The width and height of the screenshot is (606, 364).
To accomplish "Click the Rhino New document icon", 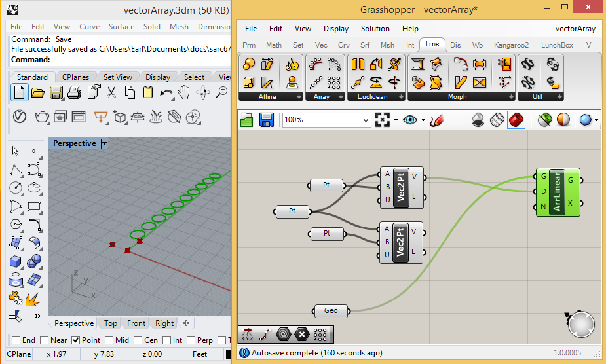I will [19, 92].
